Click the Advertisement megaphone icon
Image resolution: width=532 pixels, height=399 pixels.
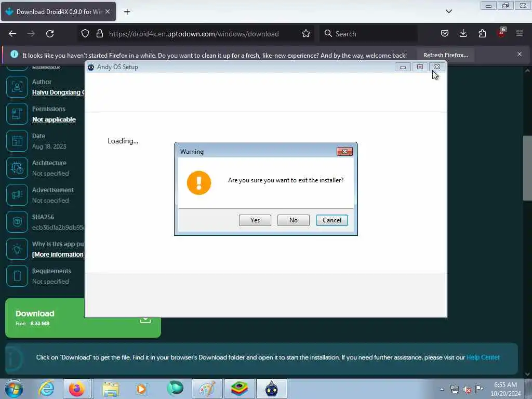[x=17, y=195]
